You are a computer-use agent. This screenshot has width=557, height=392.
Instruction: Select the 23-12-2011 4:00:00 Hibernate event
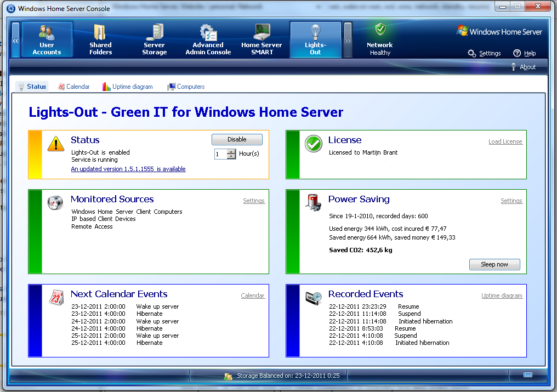pos(117,314)
